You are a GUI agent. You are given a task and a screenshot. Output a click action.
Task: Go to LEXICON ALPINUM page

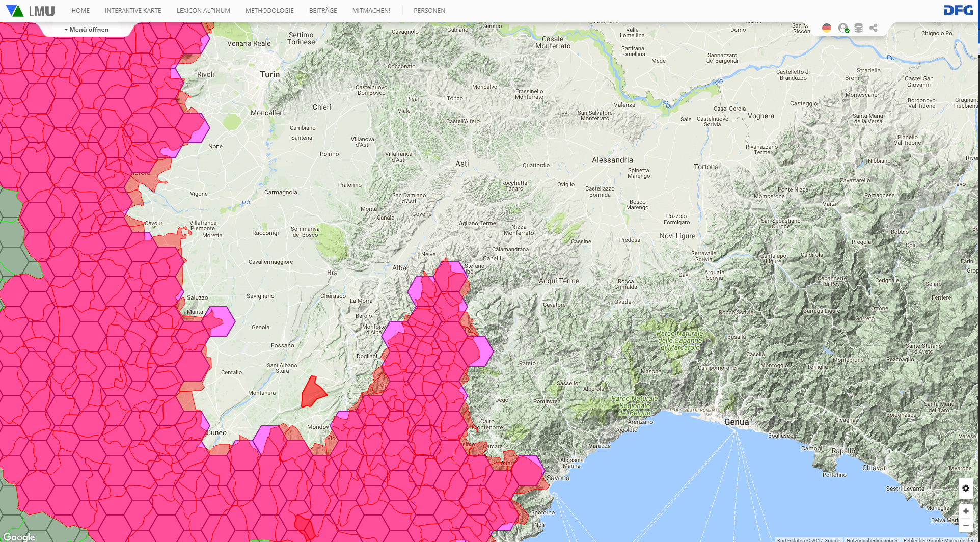pos(203,11)
